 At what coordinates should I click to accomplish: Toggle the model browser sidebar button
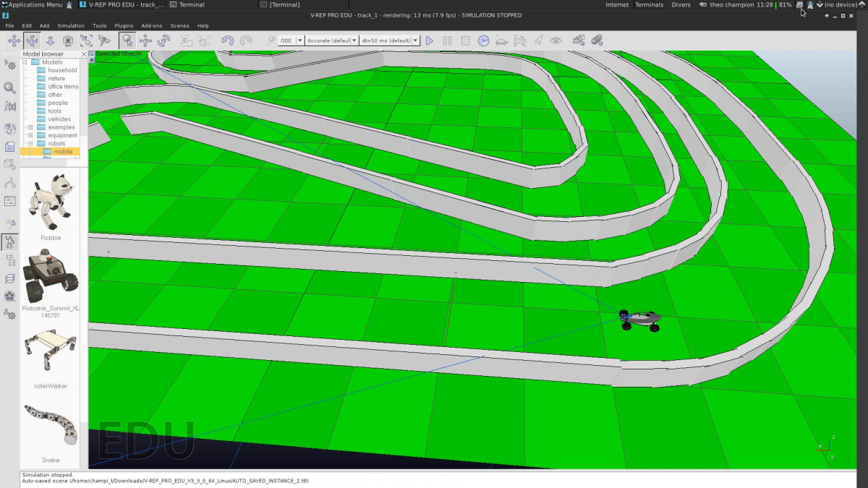coord(10,241)
